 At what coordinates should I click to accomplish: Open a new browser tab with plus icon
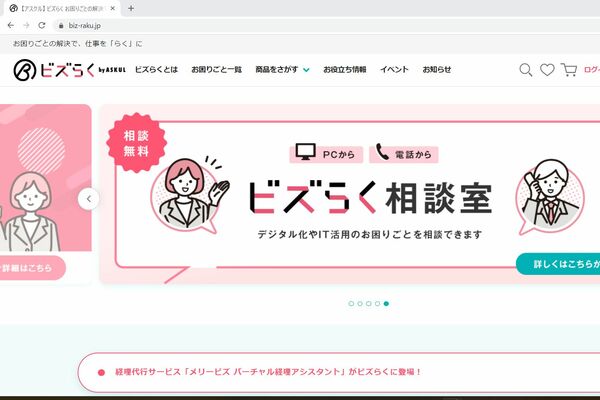pos(131,8)
